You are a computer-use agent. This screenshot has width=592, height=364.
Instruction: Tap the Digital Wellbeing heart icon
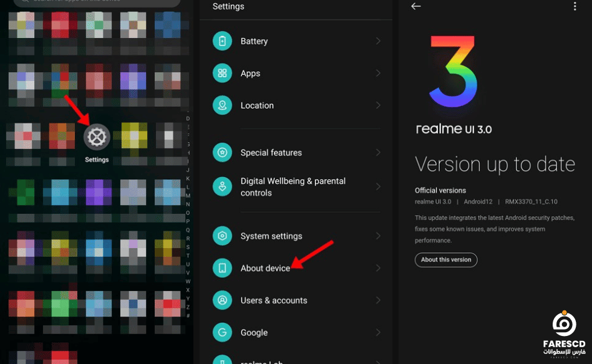(x=222, y=187)
